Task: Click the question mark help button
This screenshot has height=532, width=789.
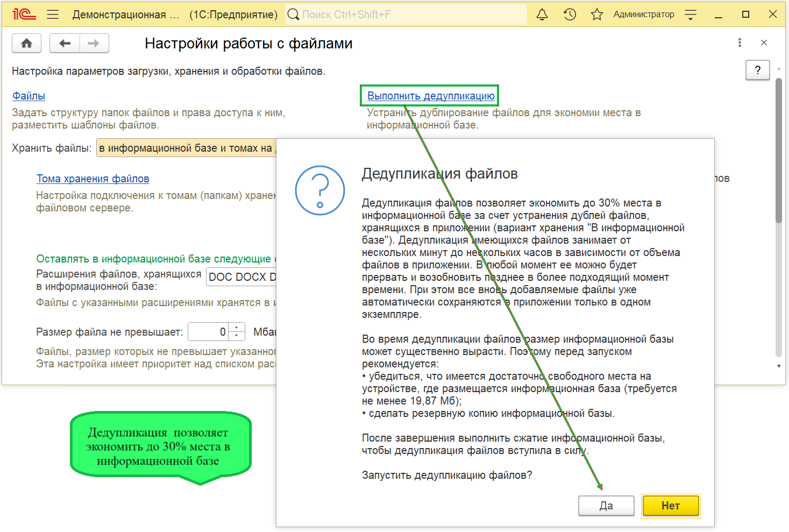Action: point(757,70)
